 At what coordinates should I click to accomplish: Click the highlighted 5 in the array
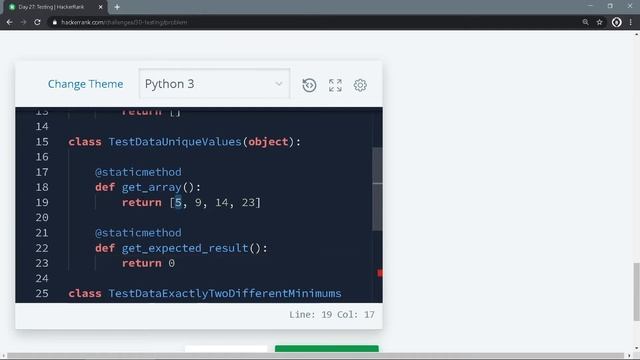[x=178, y=202]
